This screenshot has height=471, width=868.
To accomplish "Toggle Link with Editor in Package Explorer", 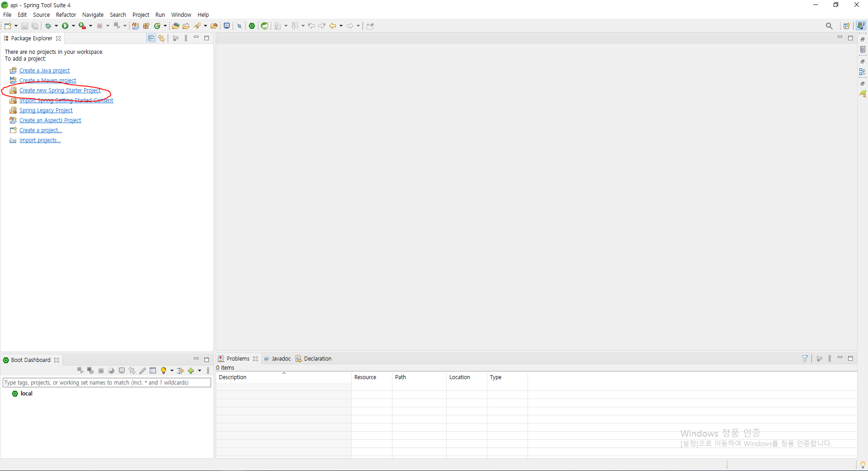I will (161, 38).
